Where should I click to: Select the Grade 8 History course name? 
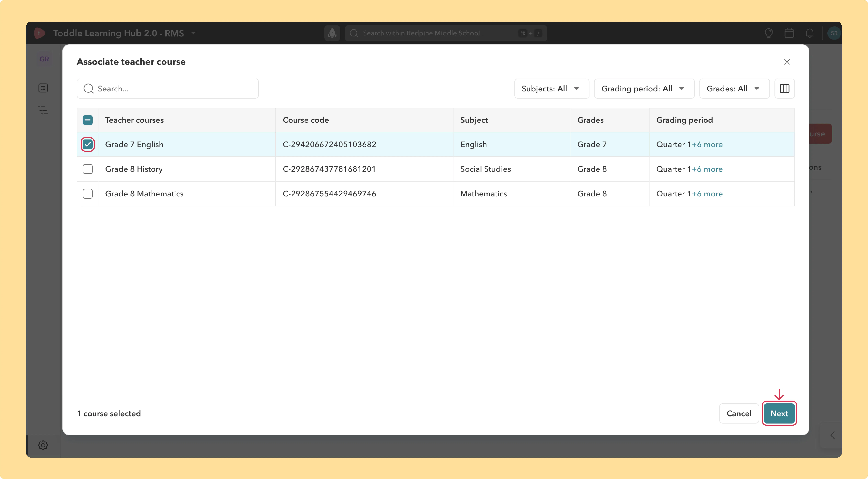[134, 169]
